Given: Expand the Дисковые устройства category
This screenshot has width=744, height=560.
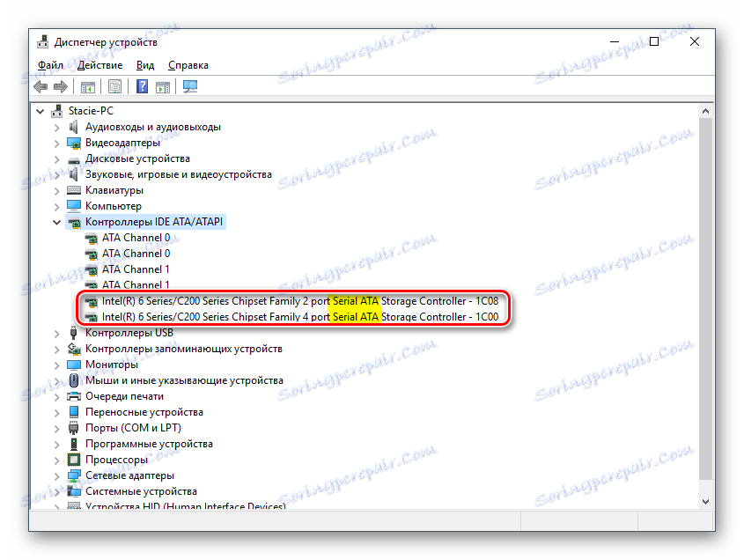Looking at the screenshot, I should tap(57, 159).
